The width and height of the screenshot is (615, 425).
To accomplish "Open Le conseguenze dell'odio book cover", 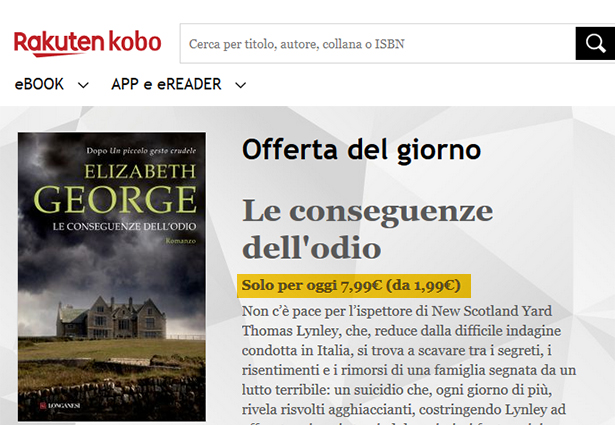I will 112,277.
